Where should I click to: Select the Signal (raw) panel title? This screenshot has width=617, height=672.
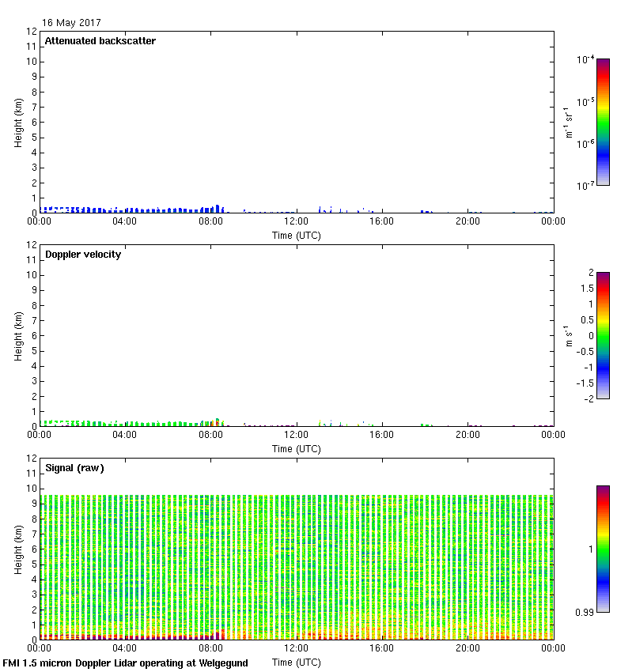[x=74, y=468]
